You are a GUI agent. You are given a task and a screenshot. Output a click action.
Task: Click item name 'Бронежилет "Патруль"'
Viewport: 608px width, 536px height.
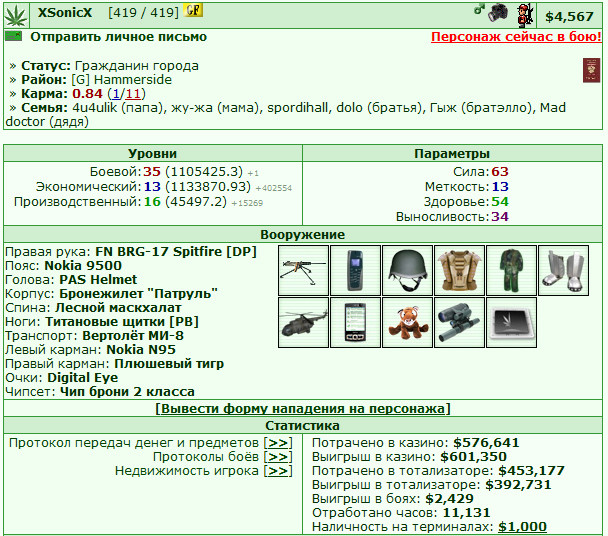(x=138, y=294)
